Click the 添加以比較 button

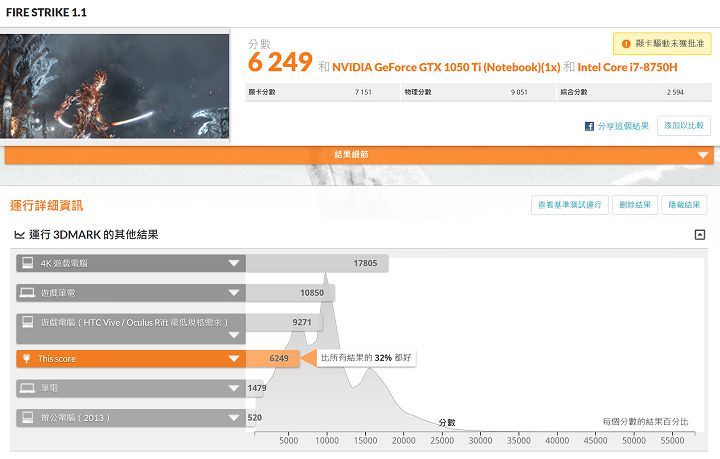pyautogui.click(x=684, y=126)
